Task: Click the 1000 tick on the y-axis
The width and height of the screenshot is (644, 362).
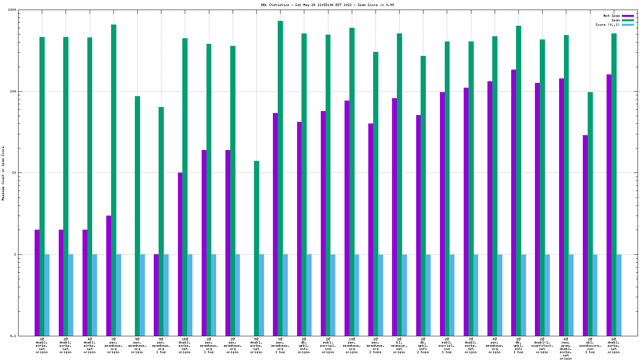Action: 11,10
